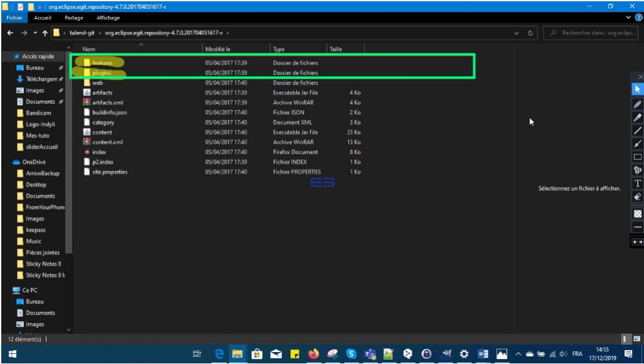Open recent locations dropdown arrow
Viewport: 644px width, 364px height.
tap(35, 33)
